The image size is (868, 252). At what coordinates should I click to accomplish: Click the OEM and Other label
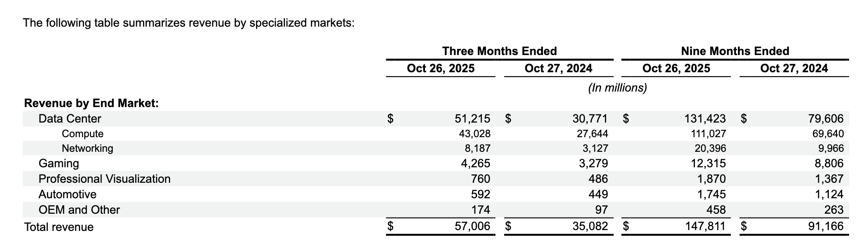79,210
